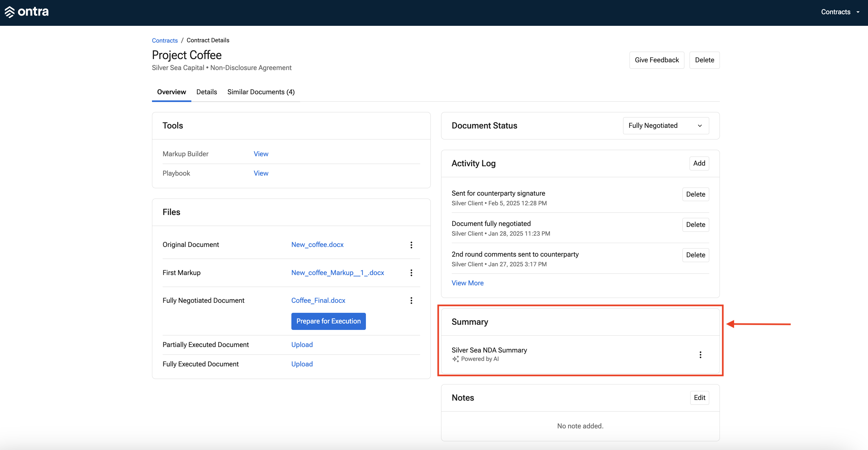Click the Summary section heading
This screenshot has height=450, width=868.
(470, 322)
